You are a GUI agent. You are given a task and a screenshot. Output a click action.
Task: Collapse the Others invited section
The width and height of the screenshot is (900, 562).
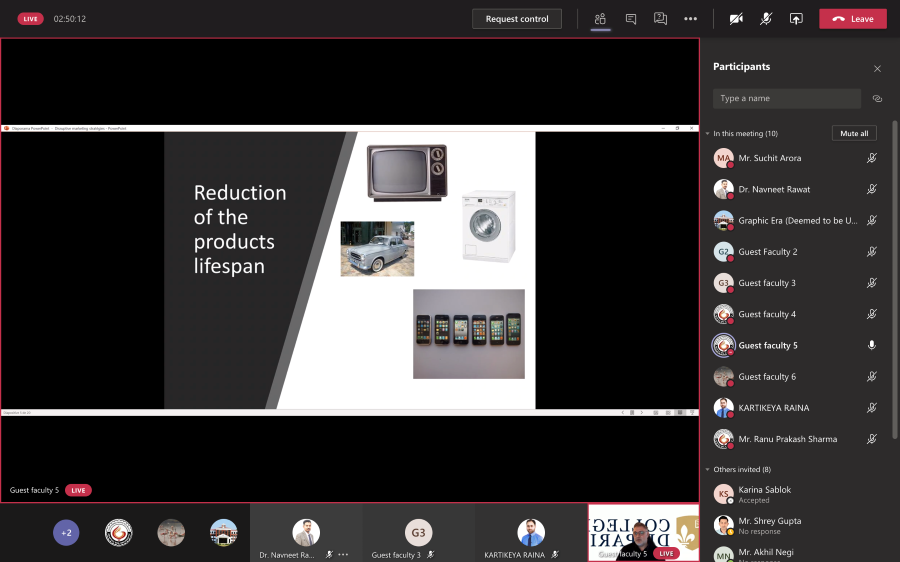(707, 469)
